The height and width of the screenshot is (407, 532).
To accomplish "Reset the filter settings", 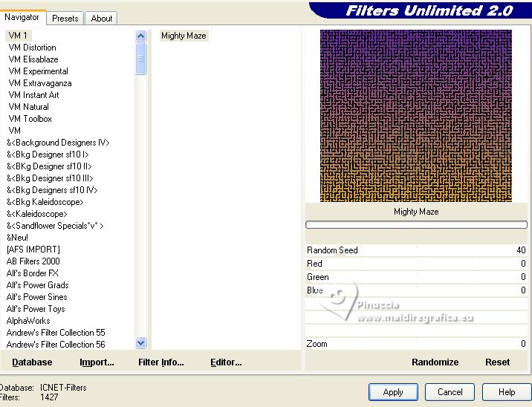I will point(497,362).
